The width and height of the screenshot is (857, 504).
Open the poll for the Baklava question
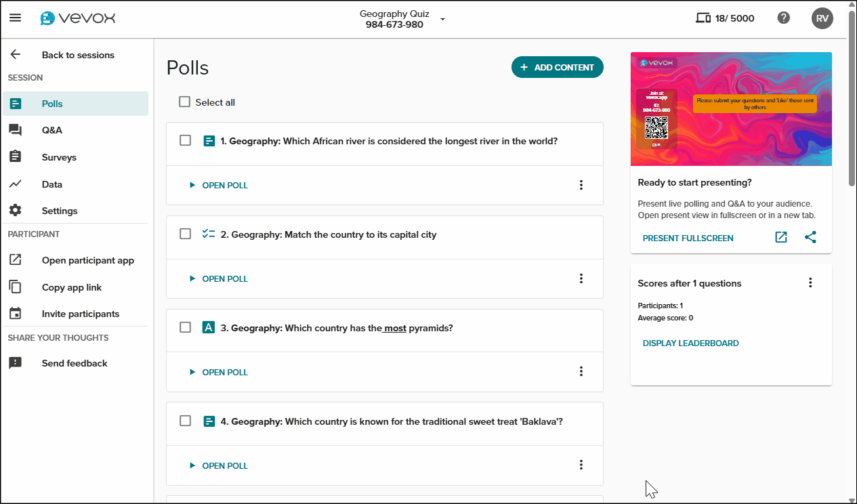click(218, 465)
